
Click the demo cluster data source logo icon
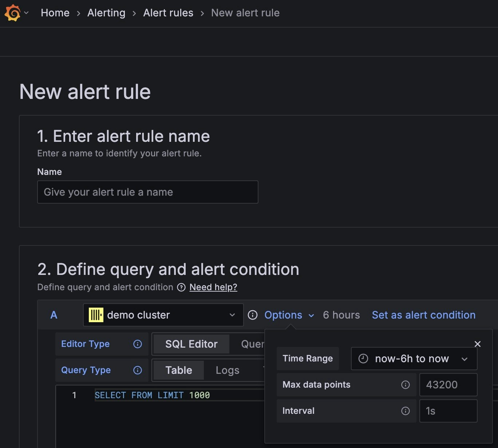[96, 315]
